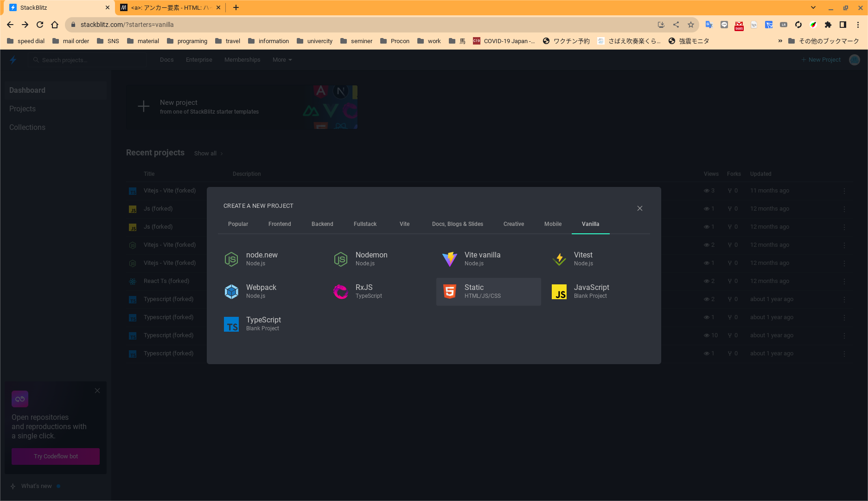Screen dimensions: 868x501
Task: Click the address bar URL
Action: 127,25
